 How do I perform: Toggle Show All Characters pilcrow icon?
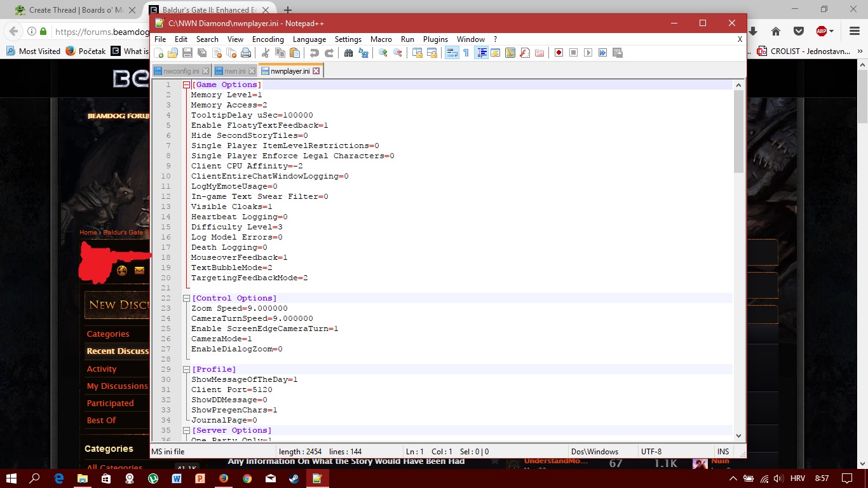pyautogui.click(x=466, y=53)
